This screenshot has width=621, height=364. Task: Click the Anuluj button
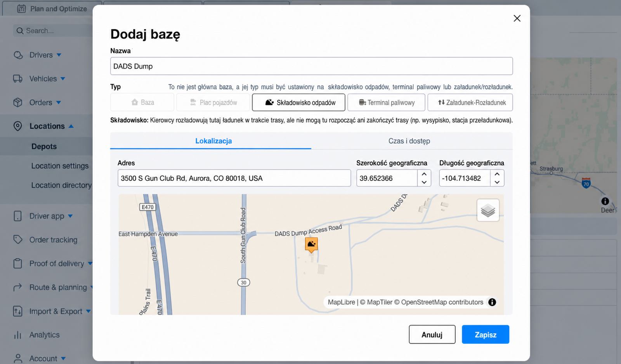point(432,335)
